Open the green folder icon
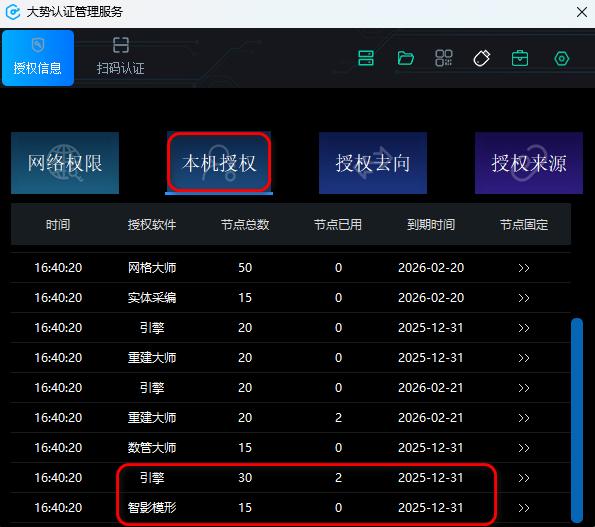This screenshot has height=527, width=595. 406,58
